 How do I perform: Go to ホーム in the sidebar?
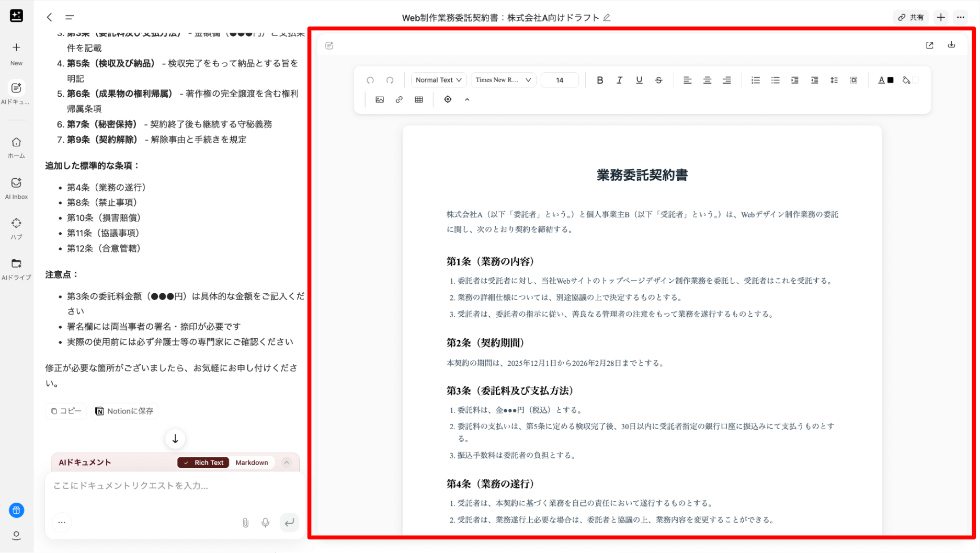tap(16, 147)
